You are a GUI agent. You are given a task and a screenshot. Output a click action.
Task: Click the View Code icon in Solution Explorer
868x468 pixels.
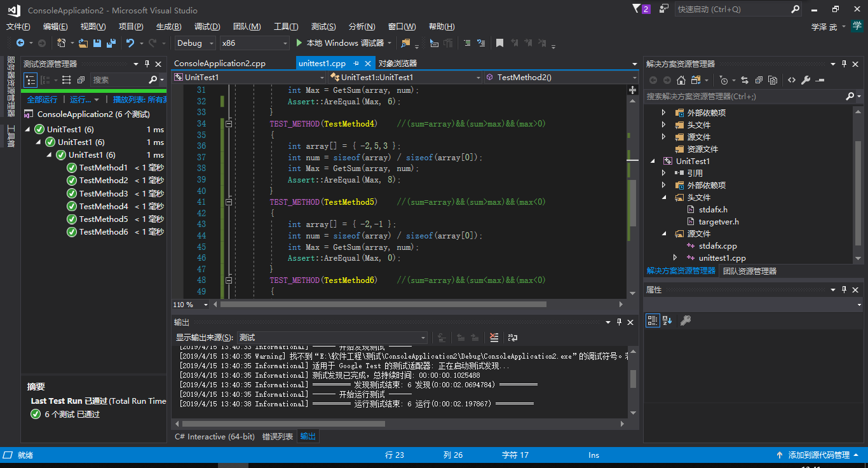[791, 80]
